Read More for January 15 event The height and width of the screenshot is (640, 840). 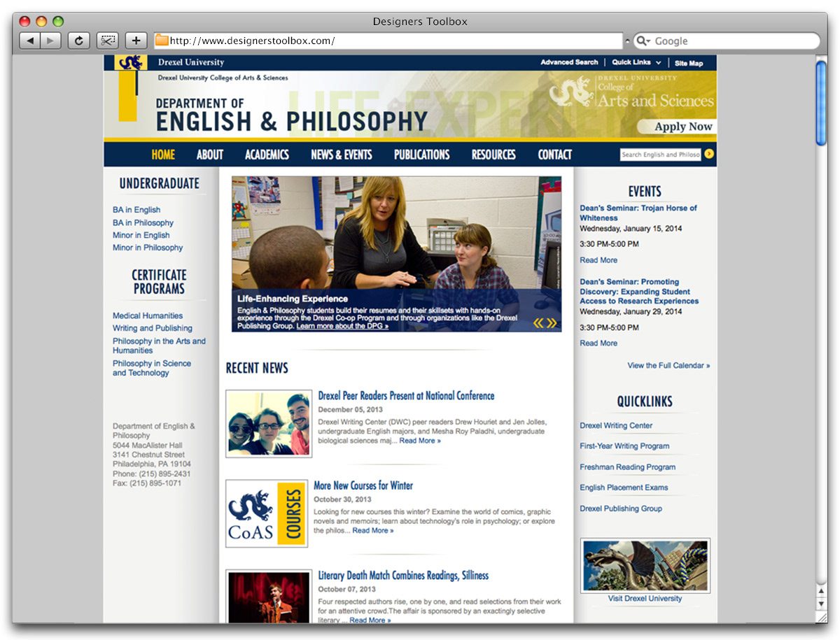598,260
